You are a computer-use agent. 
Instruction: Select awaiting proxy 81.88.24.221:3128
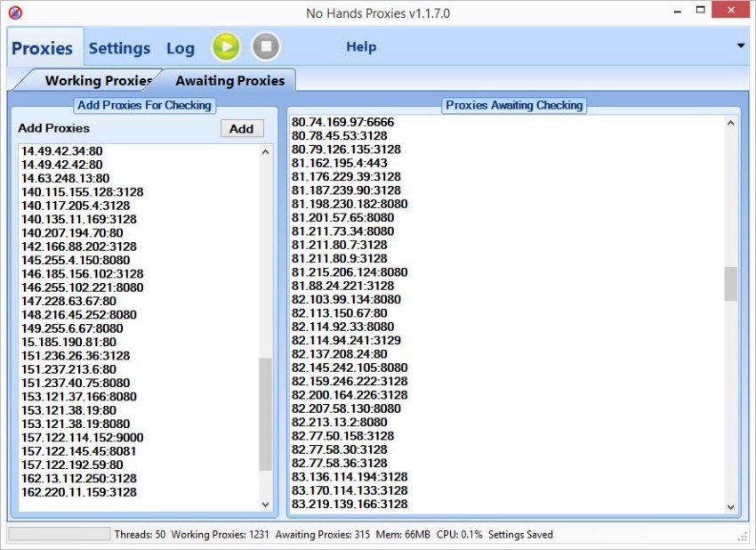342,286
